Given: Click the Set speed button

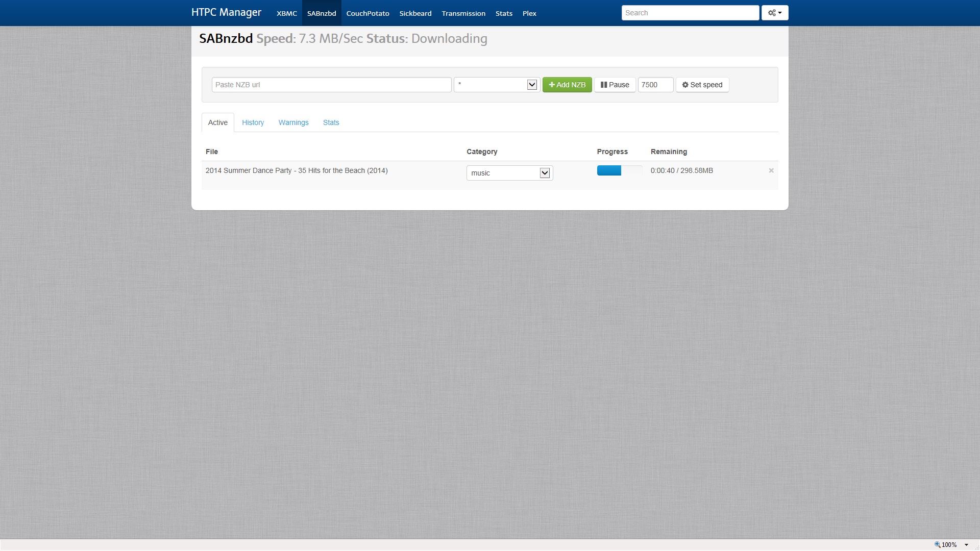Looking at the screenshot, I should (x=702, y=85).
